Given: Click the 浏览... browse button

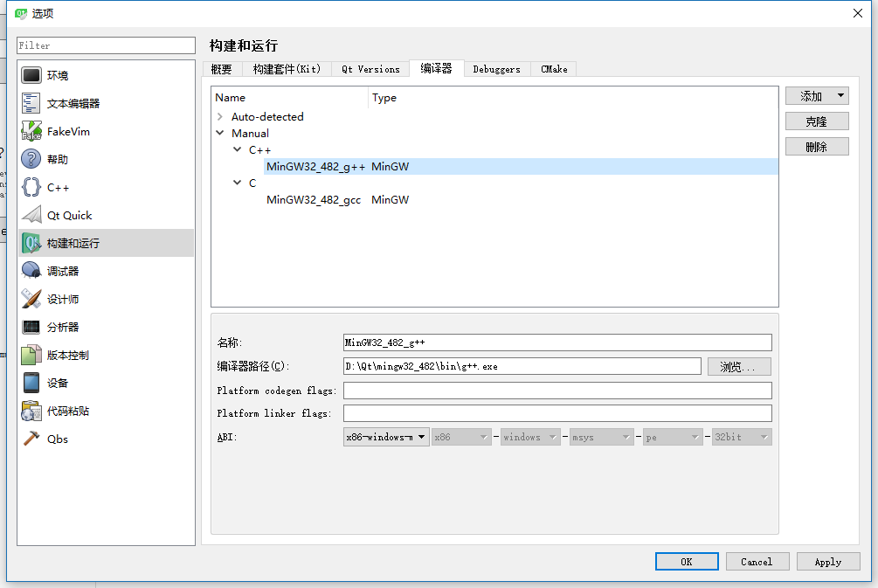Looking at the screenshot, I should click(739, 367).
